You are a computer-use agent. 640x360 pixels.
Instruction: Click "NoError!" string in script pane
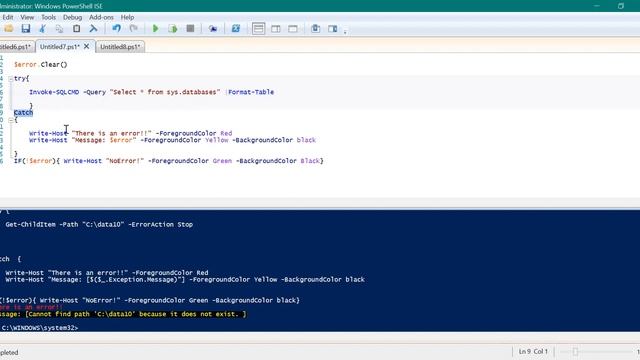tap(125, 161)
